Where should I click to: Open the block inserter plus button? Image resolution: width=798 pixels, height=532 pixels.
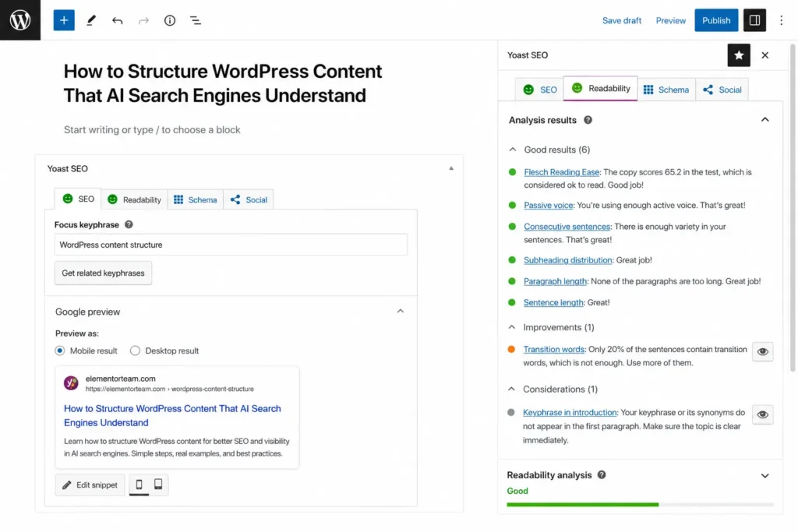pyautogui.click(x=64, y=20)
